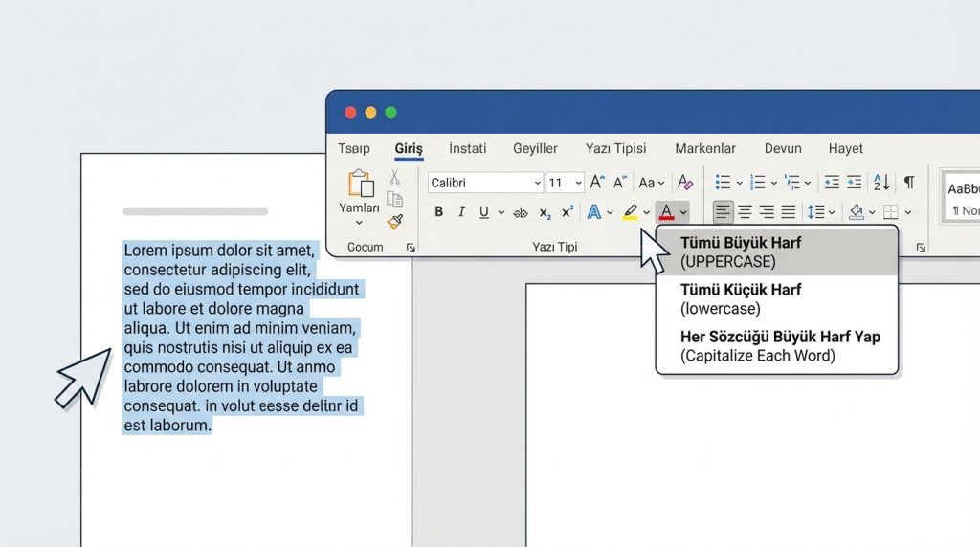Click the Paste clipboard icon

point(361,184)
